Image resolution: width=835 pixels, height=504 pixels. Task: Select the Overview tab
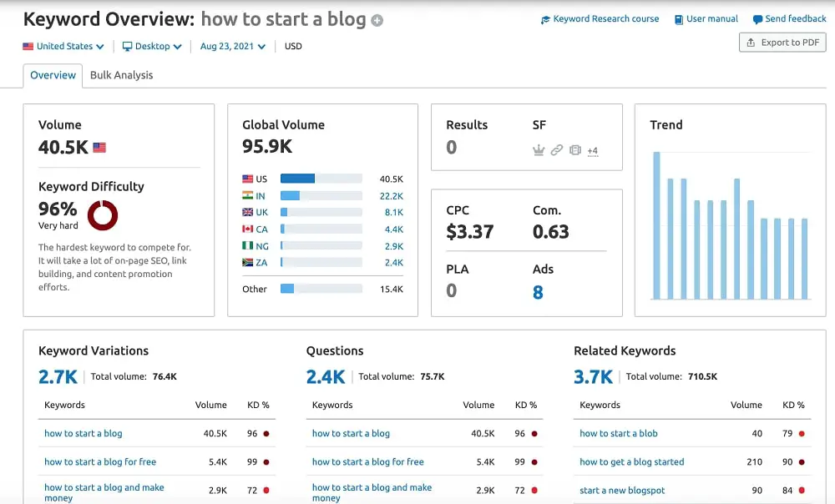(53, 75)
